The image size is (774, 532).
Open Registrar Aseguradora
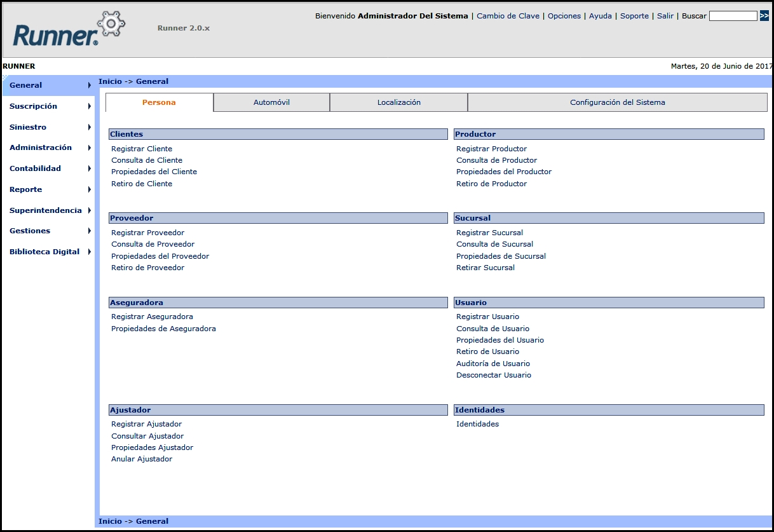pyautogui.click(x=152, y=317)
